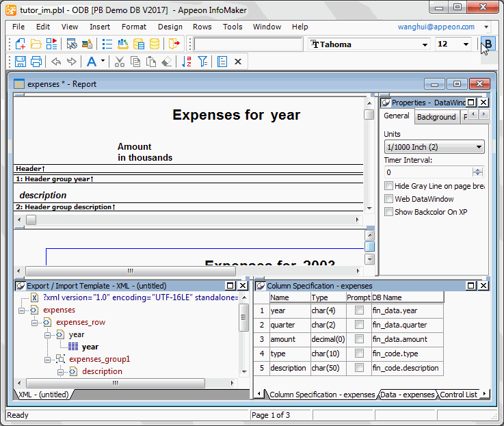Viewport: 504px width, 426px height.
Task: Open the Units 1/1000 Inch dropdown
Action: coord(479,147)
